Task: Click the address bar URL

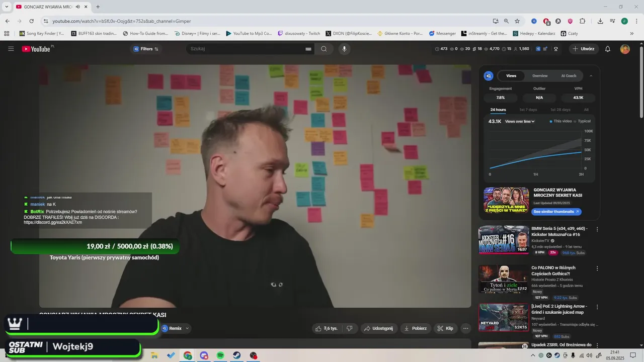Action: pos(122,21)
